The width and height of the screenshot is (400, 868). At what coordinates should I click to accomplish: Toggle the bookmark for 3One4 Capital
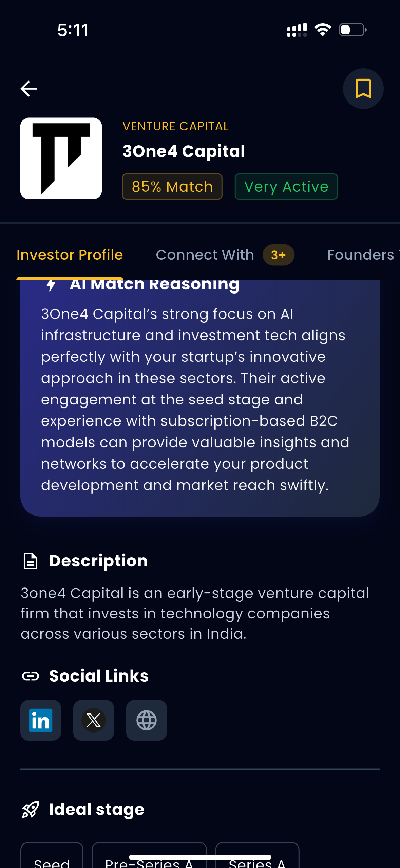(x=363, y=89)
